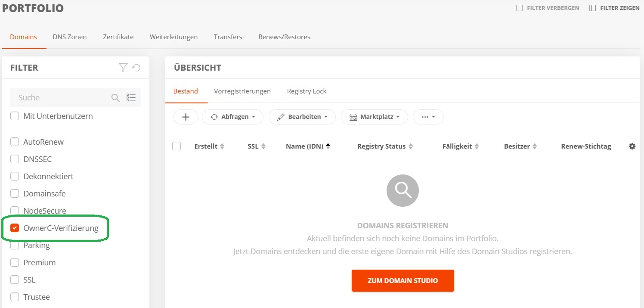Open the Registry Lock sub-tab
The image size is (644, 308).
[x=307, y=91]
